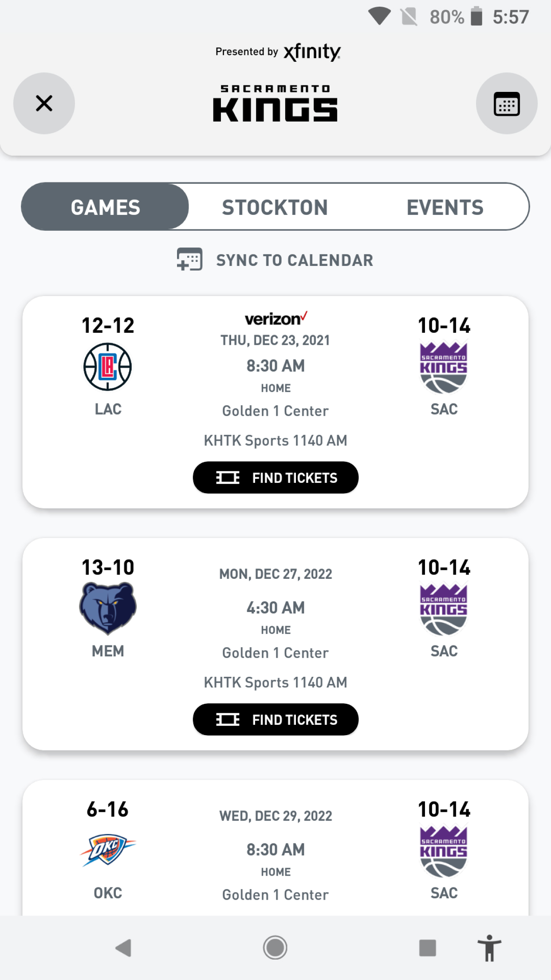Tap Kings logo in Thunder game card
This screenshot has height=980, width=551.
click(444, 851)
